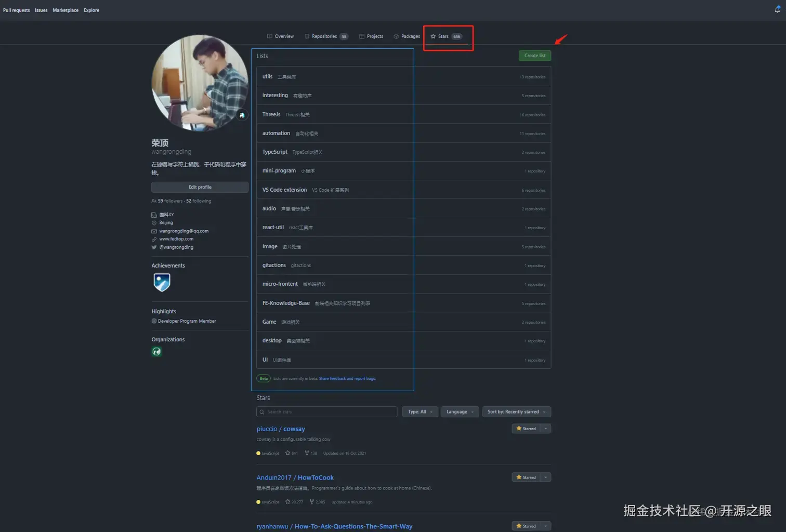Select the Stars tab

pyautogui.click(x=446, y=36)
